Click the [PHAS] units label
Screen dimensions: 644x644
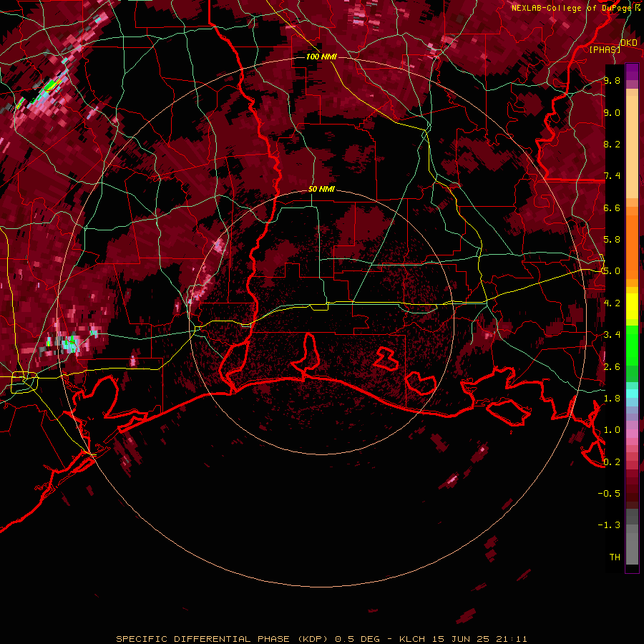click(605, 49)
